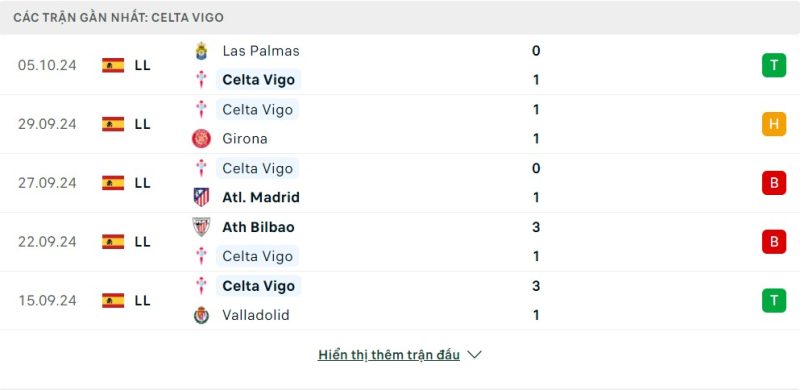Open the Las Palmas team name

coord(261,51)
